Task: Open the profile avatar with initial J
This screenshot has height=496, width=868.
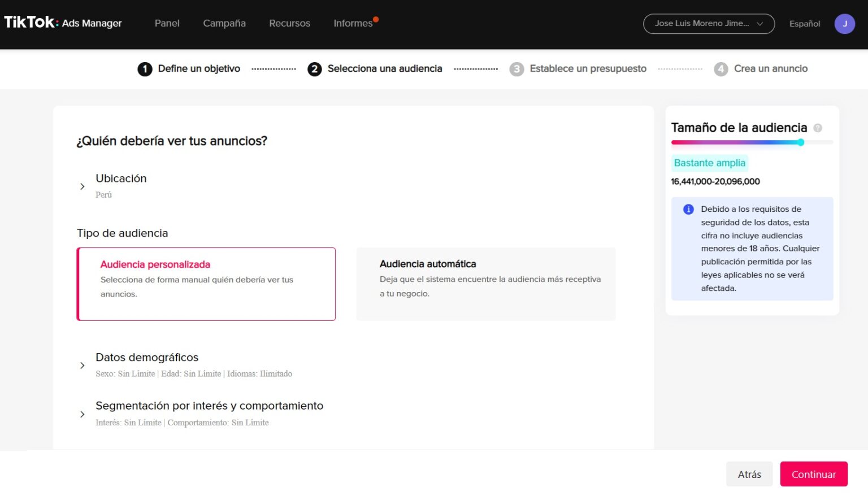Action: 844,24
